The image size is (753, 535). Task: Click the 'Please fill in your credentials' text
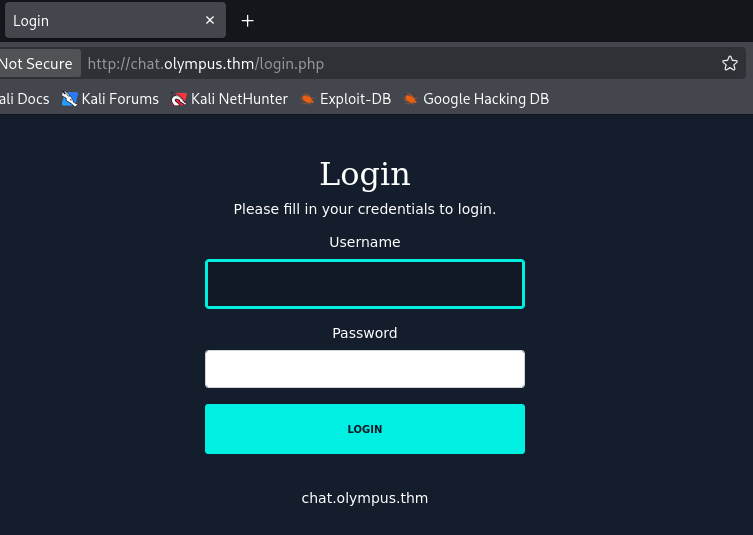pyautogui.click(x=364, y=209)
